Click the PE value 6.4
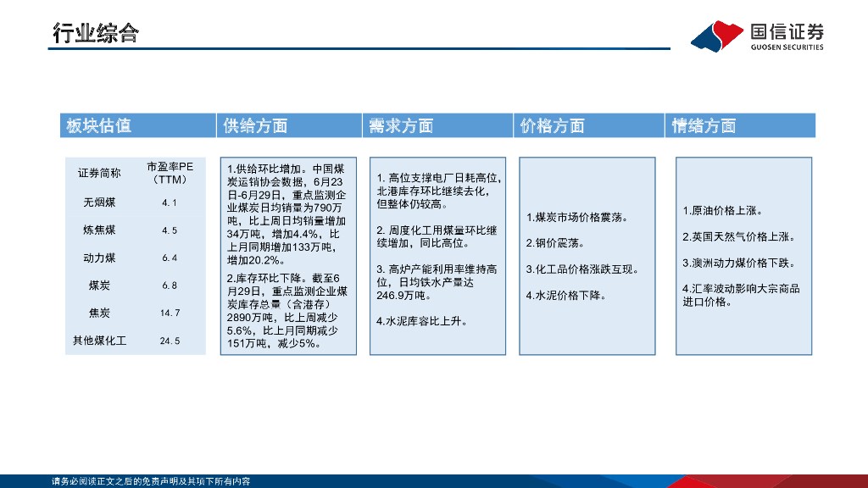This screenshot has height=488, width=868. pos(170,258)
